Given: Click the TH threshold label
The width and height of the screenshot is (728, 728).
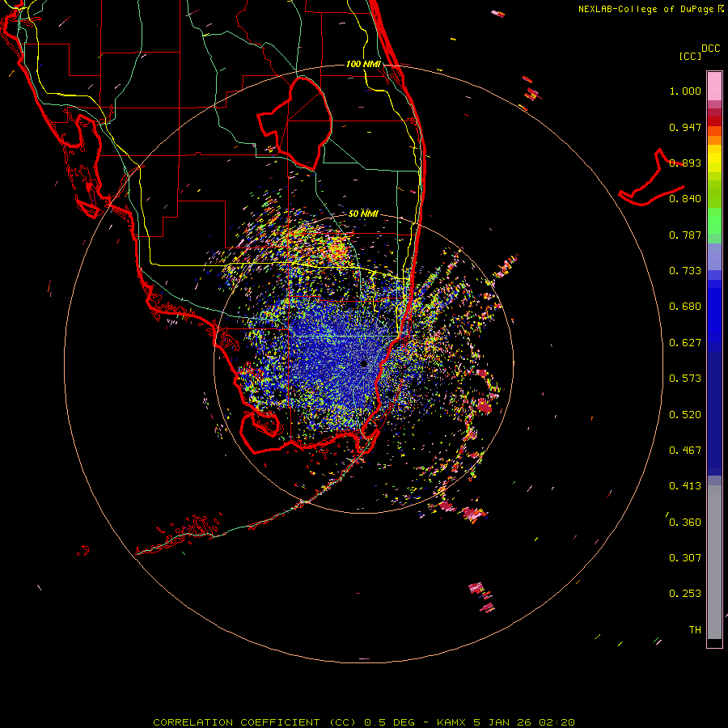Looking at the screenshot, I should tap(695, 630).
